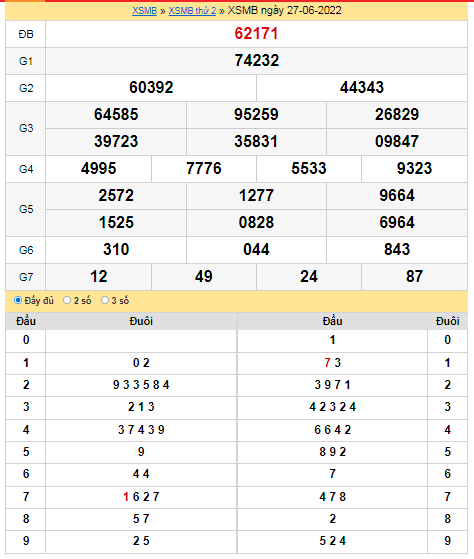Viewport: 474px width, 559px height.
Task: Click the ĐB row label
Action: [26, 34]
